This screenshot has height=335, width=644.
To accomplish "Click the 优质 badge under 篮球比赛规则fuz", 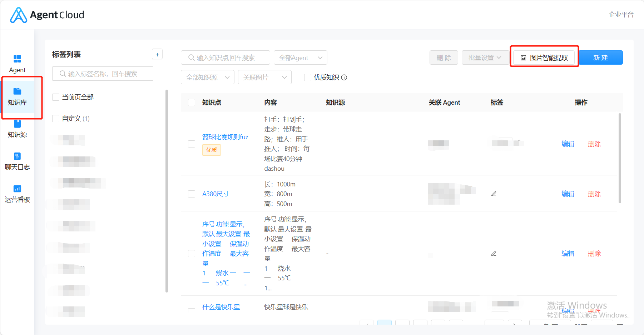I will pyautogui.click(x=212, y=150).
